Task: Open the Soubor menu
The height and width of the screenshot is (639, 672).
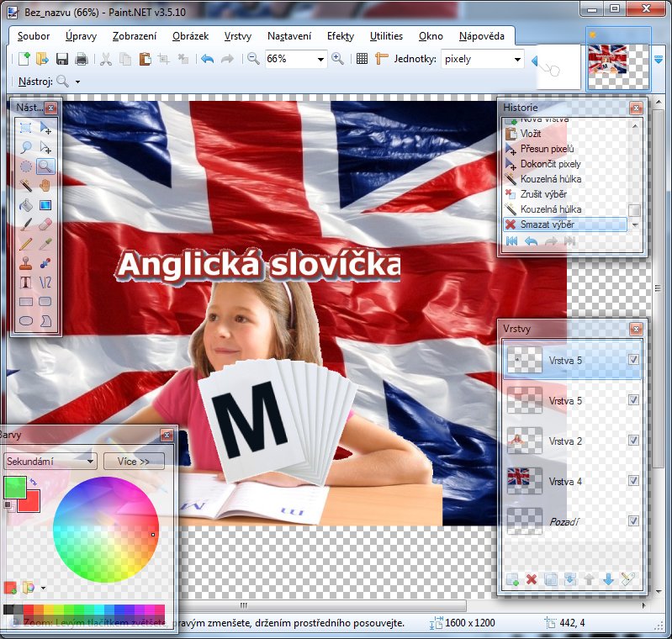Action: [x=34, y=36]
